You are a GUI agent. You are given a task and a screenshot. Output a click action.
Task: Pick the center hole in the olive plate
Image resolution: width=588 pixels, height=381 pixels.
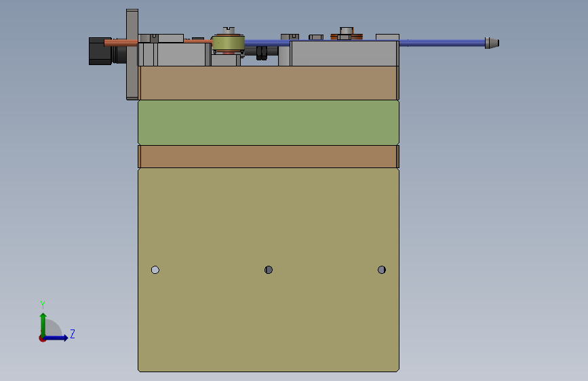coord(269,270)
